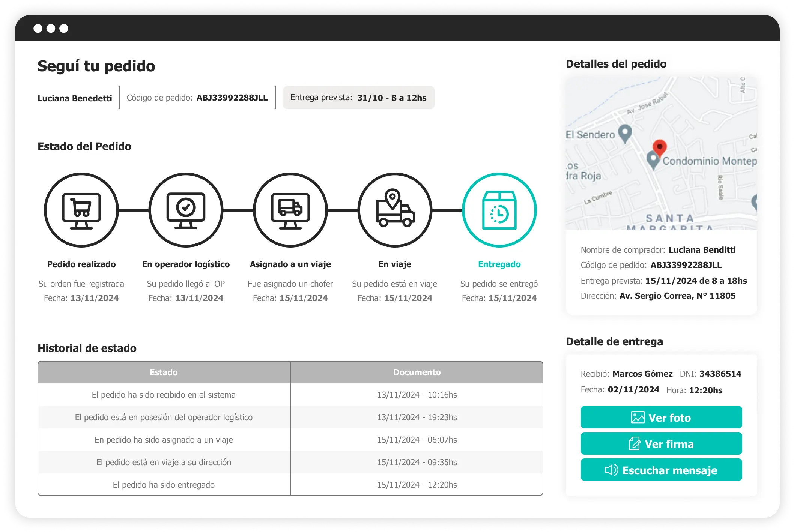794x532 pixels.
Task: Click the 'Detalle de entrega' heading
Action: click(x=614, y=341)
